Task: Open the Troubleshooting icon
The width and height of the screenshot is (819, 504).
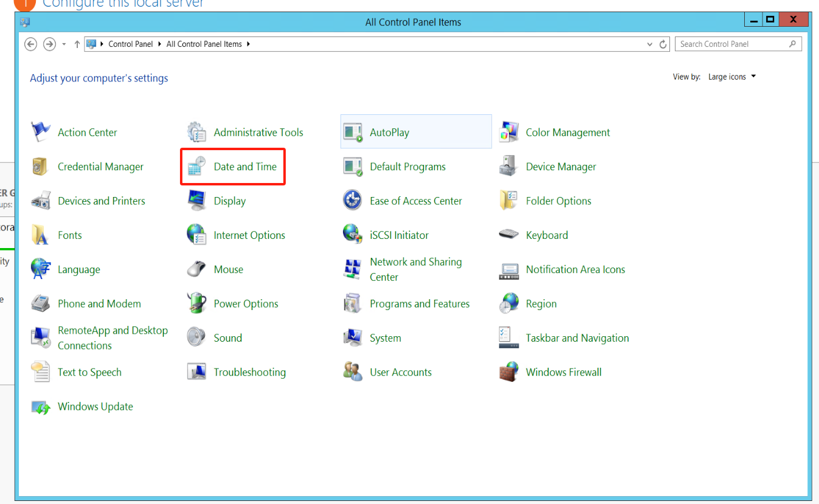Action: tap(197, 372)
